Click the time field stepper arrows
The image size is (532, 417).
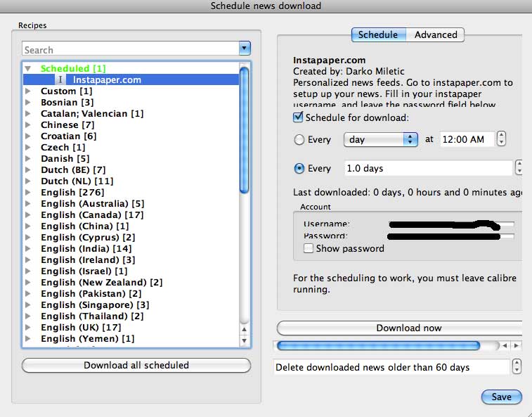click(x=501, y=139)
